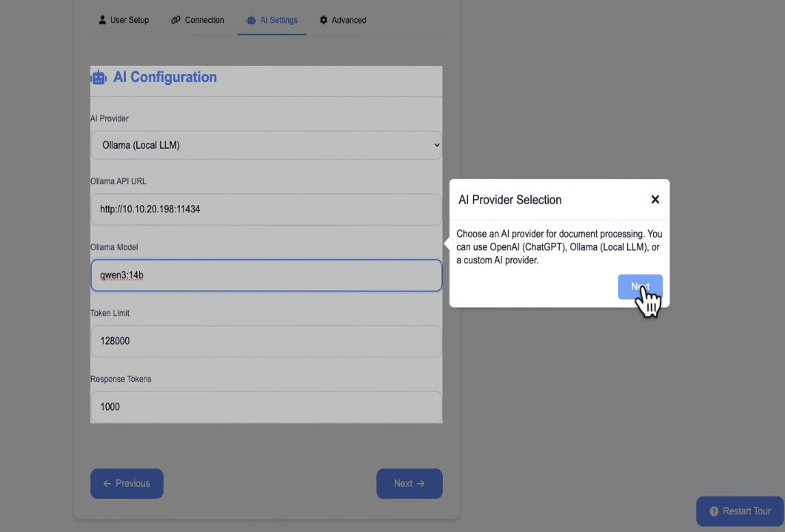
Task: Click the gear icon beside Advanced
Action: [324, 20]
